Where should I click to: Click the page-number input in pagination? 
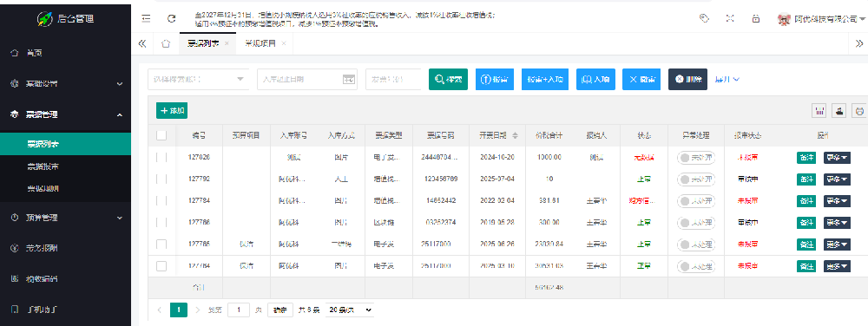pyautogui.click(x=239, y=310)
